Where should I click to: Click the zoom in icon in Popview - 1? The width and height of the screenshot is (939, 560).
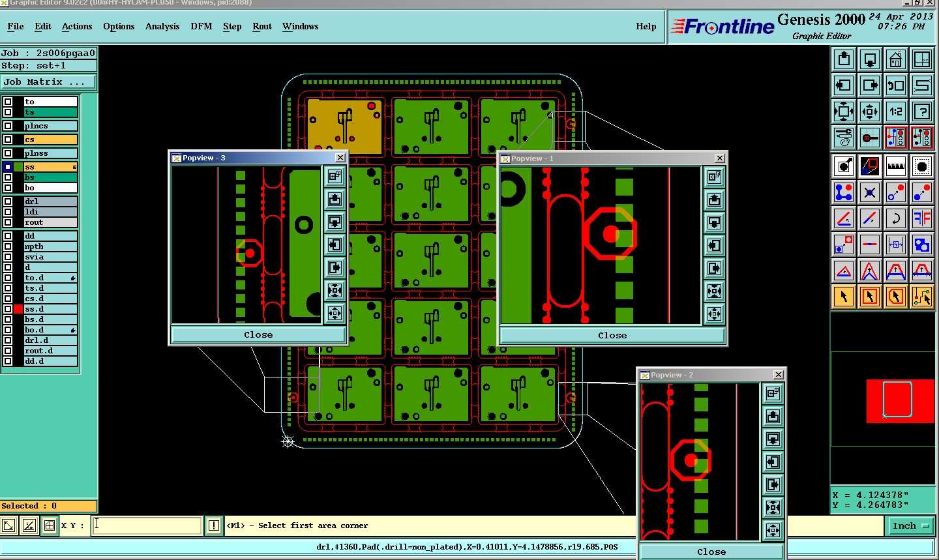coord(715,291)
